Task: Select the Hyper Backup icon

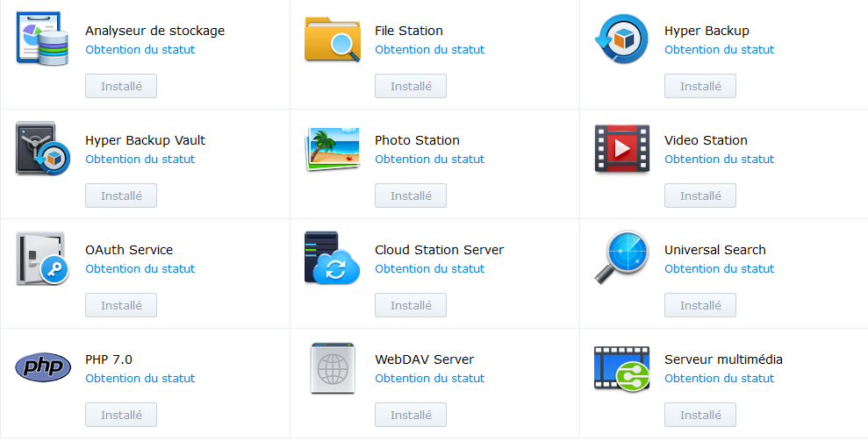Action: click(621, 39)
